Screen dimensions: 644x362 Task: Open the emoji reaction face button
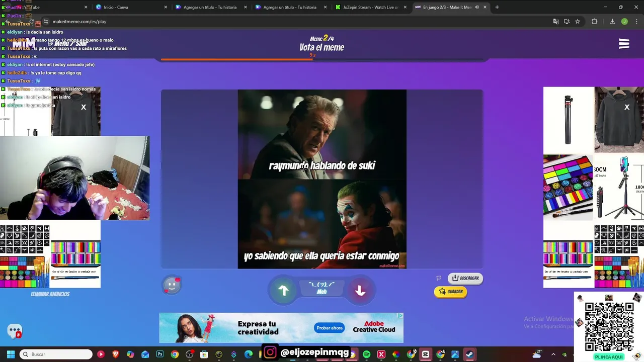[x=172, y=285]
